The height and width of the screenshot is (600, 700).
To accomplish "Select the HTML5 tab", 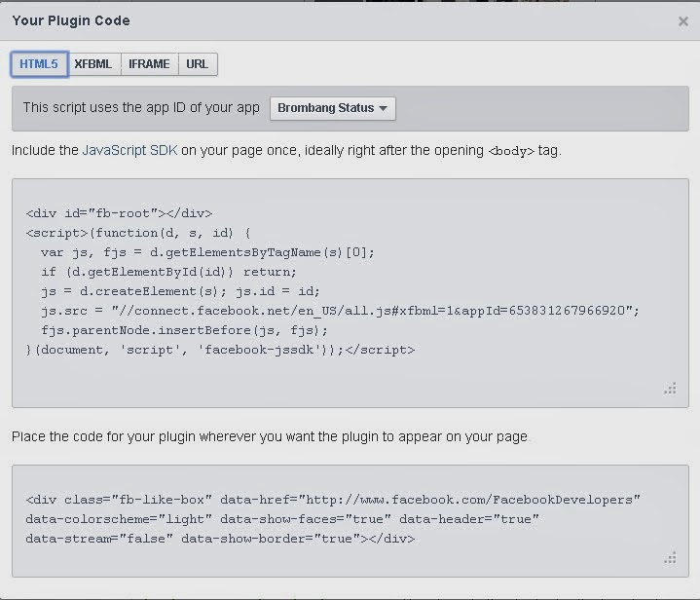I will 39,64.
